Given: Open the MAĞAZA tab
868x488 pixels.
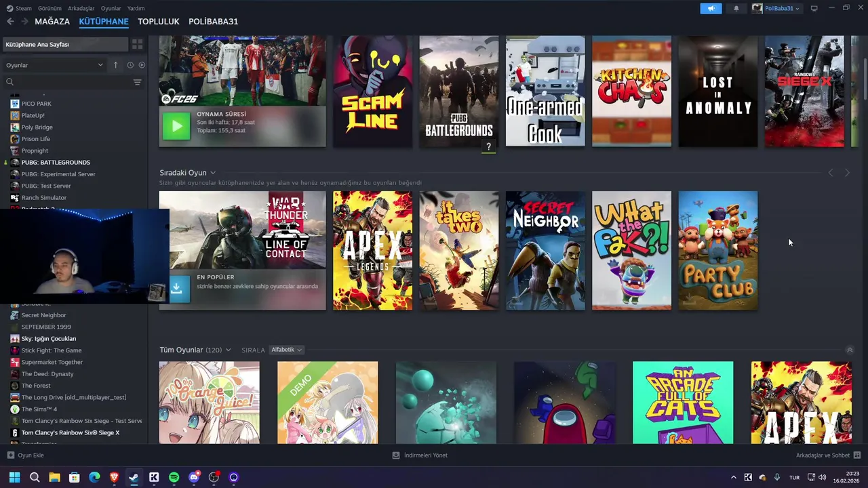Looking at the screenshot, I should pos(52,22).
